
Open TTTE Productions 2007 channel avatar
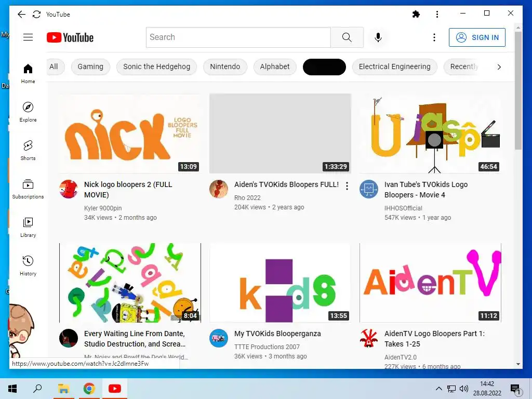(x=219, y=338)
